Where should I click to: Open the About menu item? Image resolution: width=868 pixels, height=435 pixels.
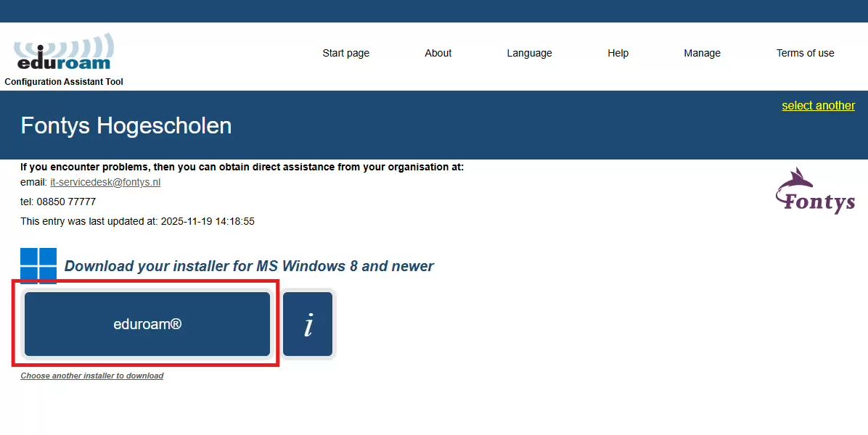tap(438, 53)
